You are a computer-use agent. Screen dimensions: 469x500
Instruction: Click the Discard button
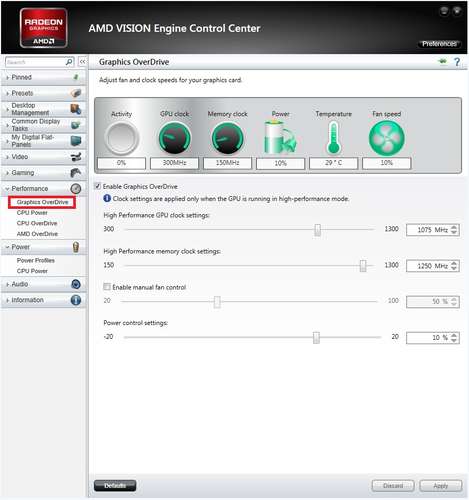click(393, 486)
